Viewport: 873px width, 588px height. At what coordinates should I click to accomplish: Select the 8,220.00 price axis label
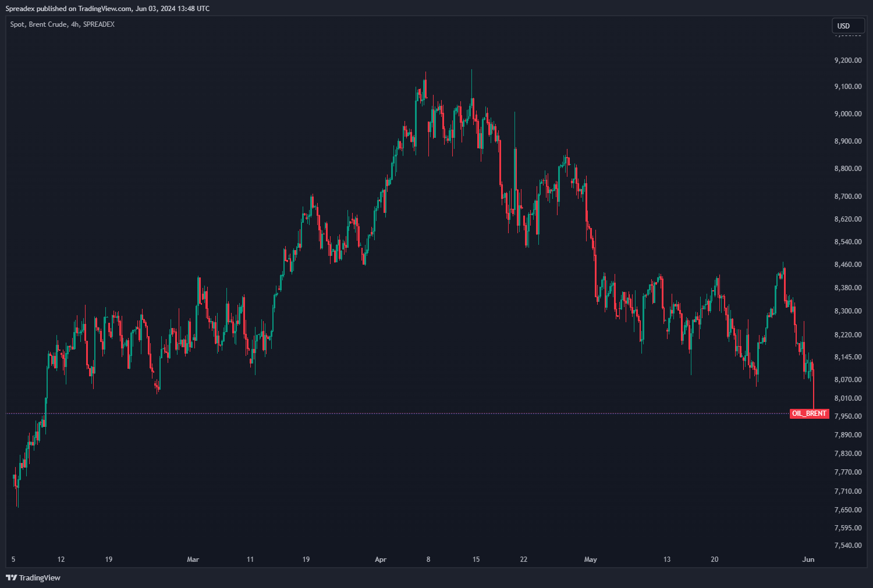(x=848, y=335)
